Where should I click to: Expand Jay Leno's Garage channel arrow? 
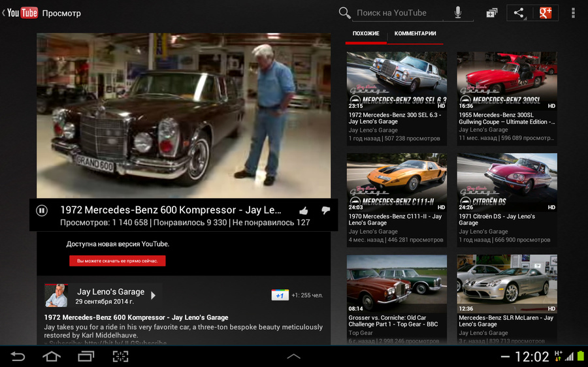click(153, 295)
